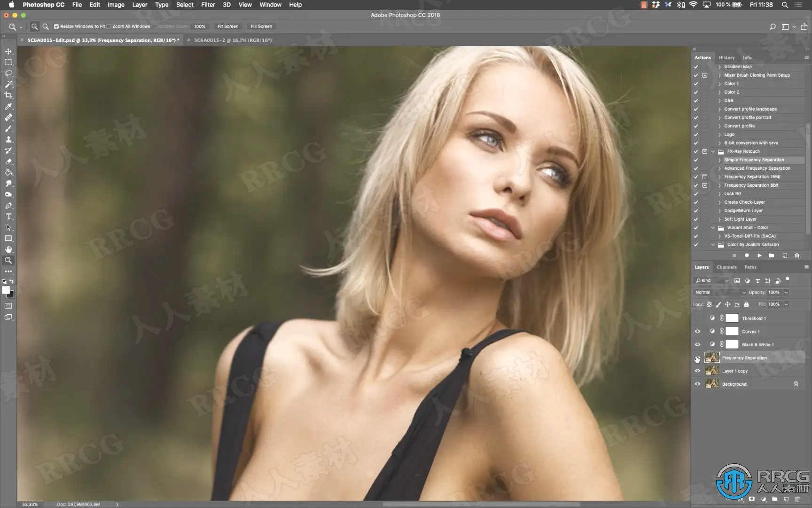The image size is (812, 508).
Task: Open the Normal blend mode dropdown
Action: (x=720, y=292)
